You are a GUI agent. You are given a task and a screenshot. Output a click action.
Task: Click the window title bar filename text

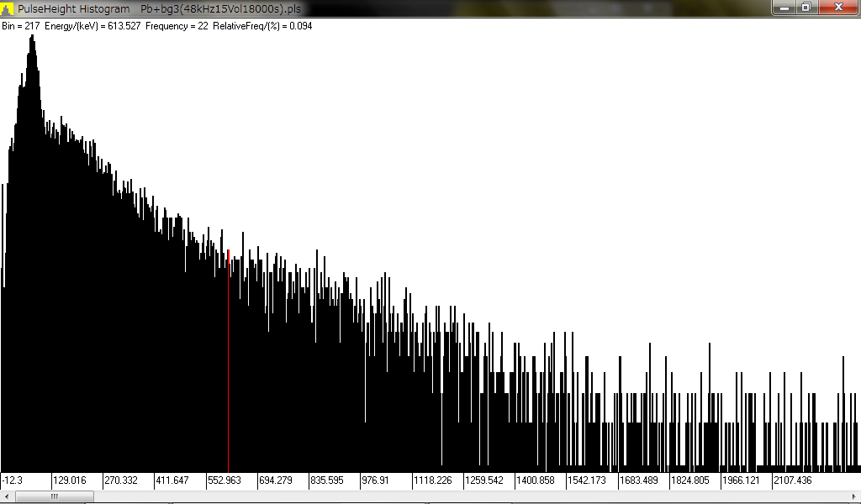(220, 8)
